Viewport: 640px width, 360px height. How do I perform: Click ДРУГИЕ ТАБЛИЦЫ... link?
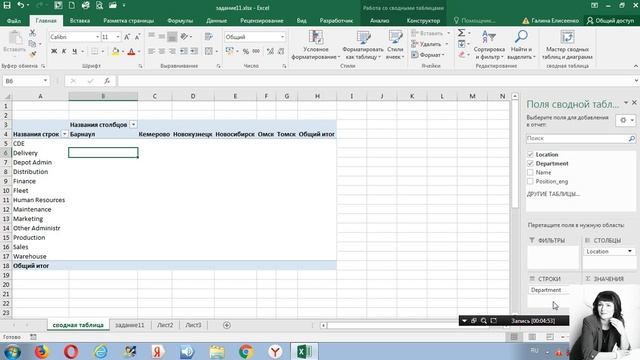pos(553,194)
